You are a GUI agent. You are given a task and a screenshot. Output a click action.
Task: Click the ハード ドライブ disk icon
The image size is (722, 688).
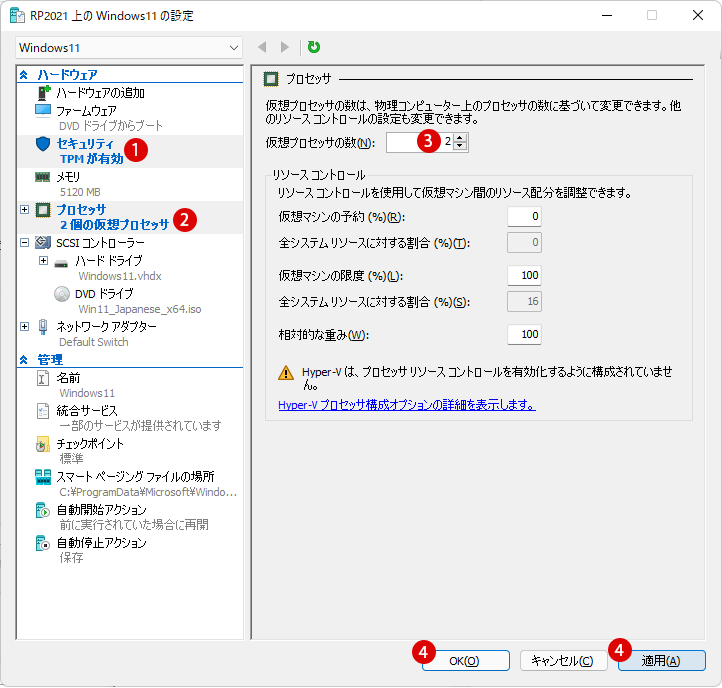coord(61,264)
